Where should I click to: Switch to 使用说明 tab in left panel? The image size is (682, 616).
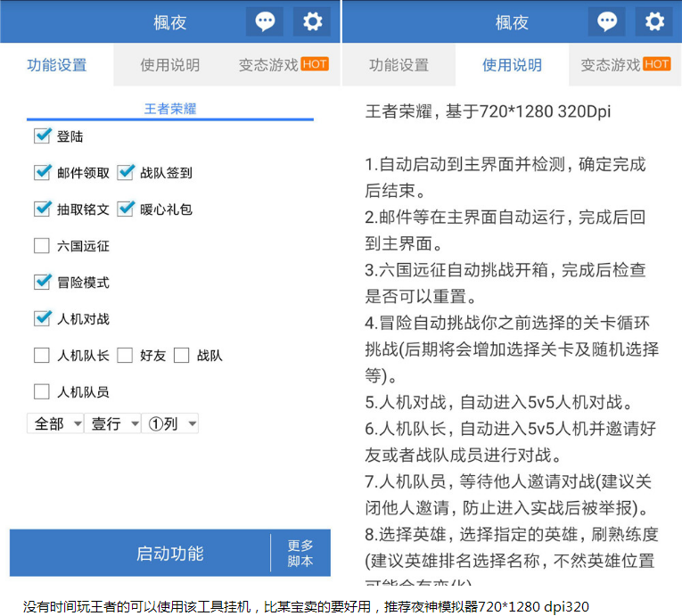click(x=170, y=65)
